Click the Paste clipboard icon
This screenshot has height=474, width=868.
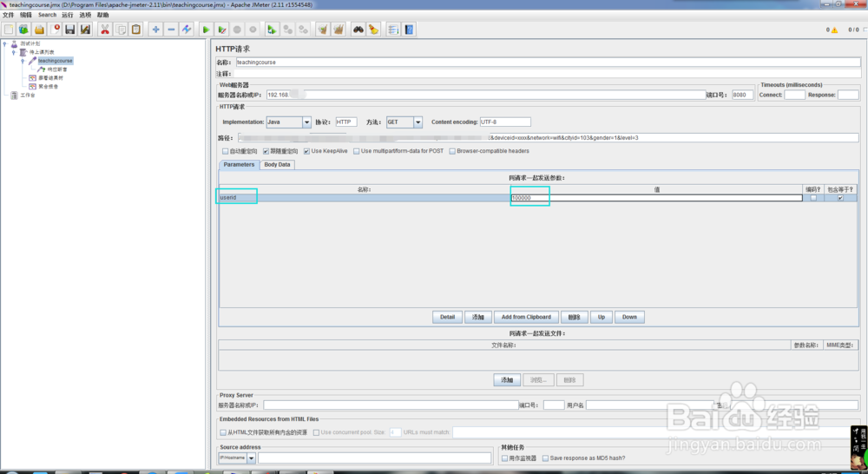(135, 30)
